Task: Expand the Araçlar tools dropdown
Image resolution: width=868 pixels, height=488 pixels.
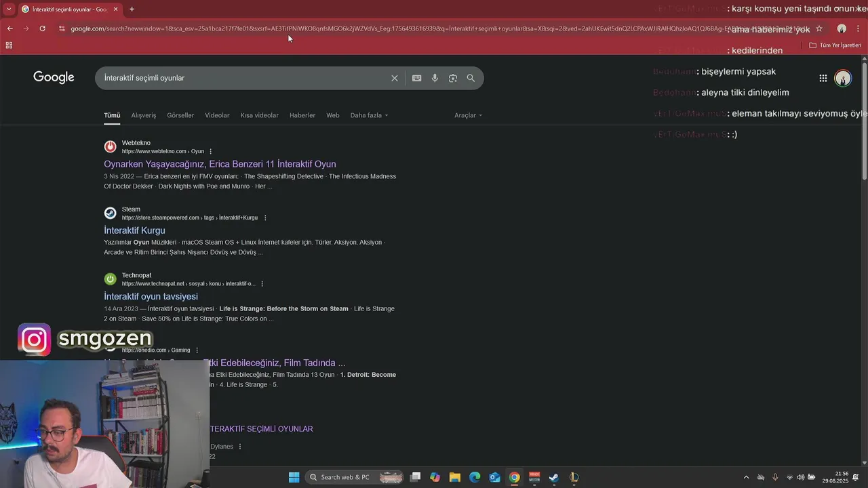Action: pyautogui.click(x=468, y=115)
